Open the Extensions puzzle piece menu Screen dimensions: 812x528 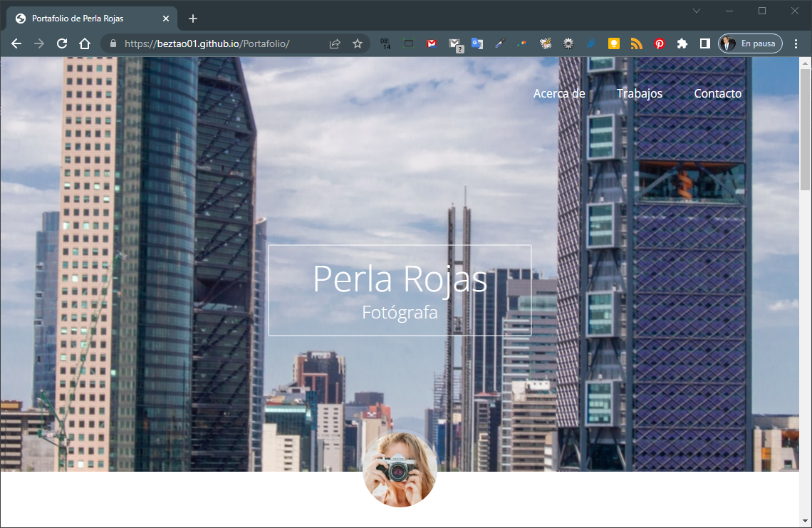tap(682, 43)
